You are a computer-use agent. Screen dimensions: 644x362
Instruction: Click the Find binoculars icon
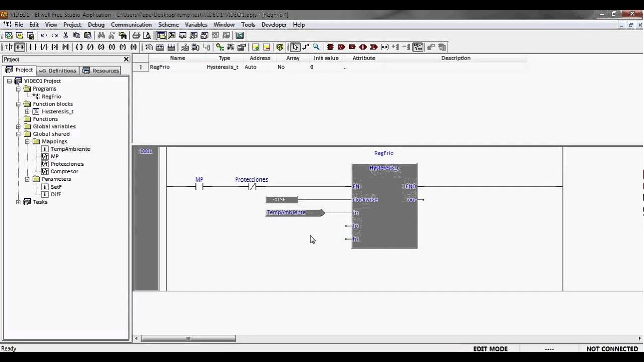(101, 35)
